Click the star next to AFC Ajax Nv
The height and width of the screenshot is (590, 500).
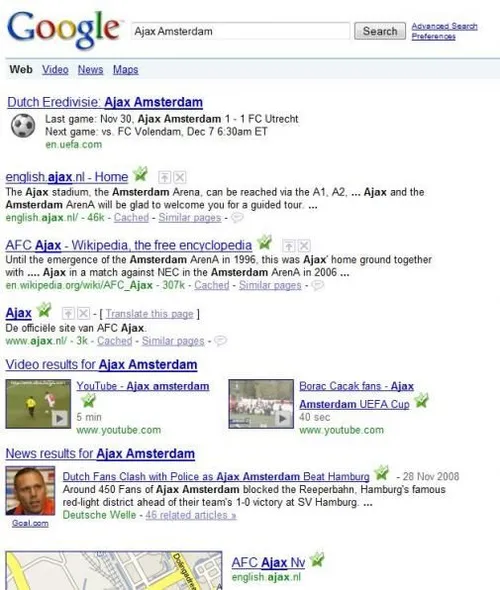(317, 560)
